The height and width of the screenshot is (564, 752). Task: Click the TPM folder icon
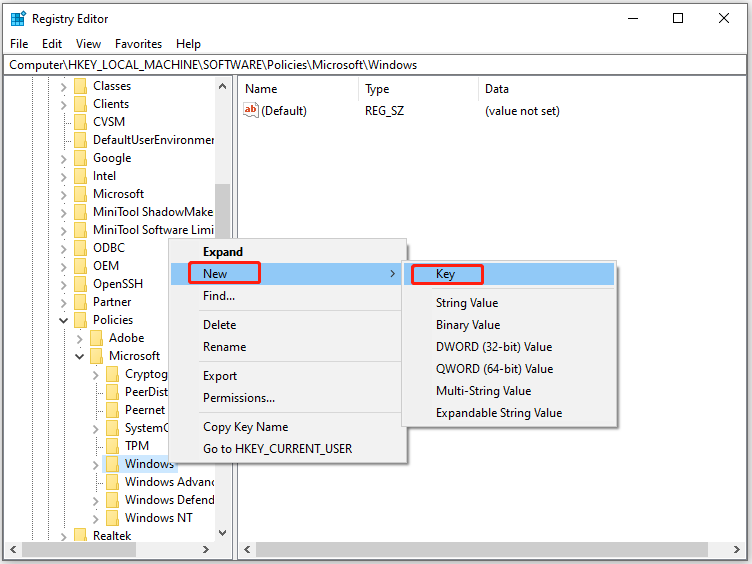click(x=112, y=446)
